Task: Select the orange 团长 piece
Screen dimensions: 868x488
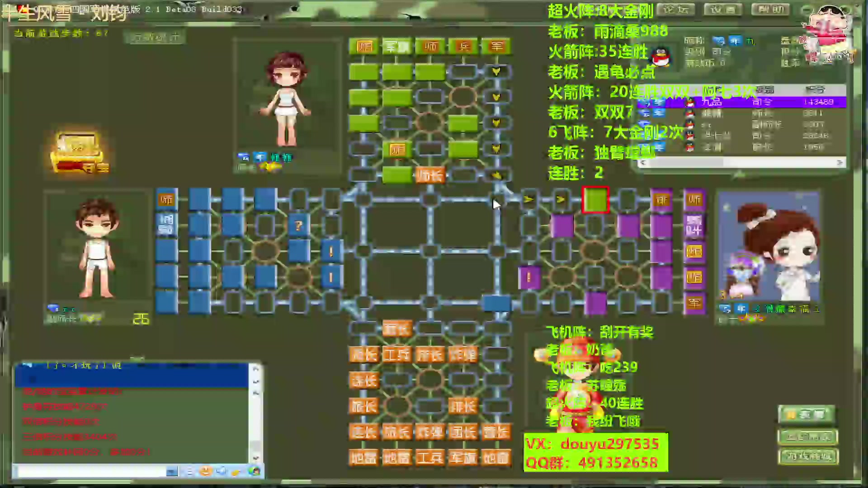Action: pyautogui.click(x=463, y=432)
